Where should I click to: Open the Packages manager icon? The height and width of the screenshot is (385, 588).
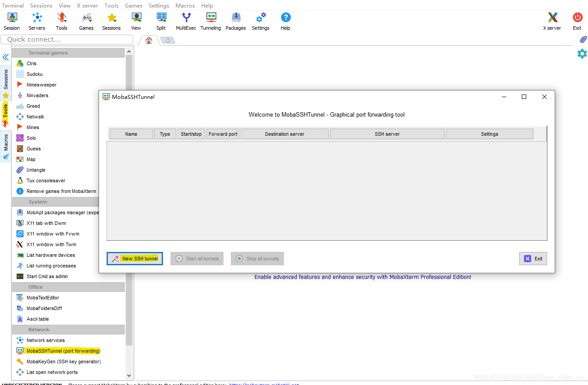coord(235,20)
